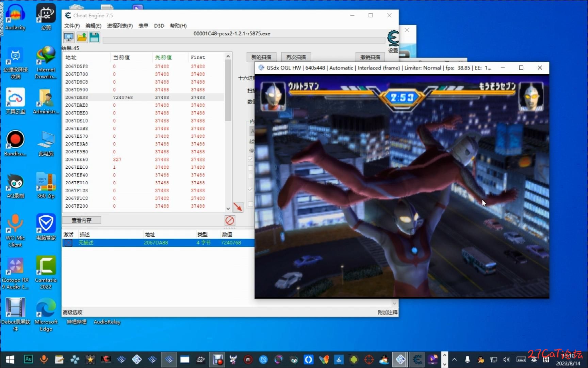Click 撤销扫描 button
The width and height of the screenshot is (588, 368).
point(370,57)
